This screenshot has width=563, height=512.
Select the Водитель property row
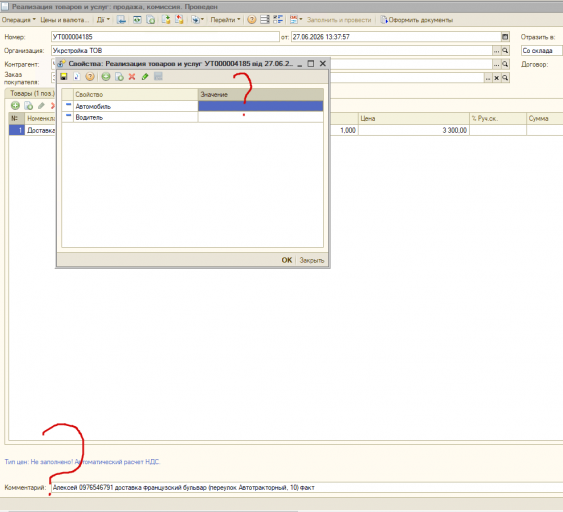192,117
